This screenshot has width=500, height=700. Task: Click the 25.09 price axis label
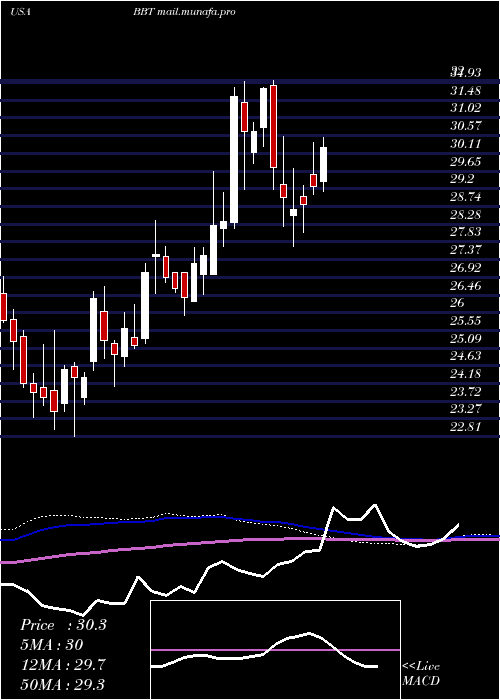click(465, 338)
